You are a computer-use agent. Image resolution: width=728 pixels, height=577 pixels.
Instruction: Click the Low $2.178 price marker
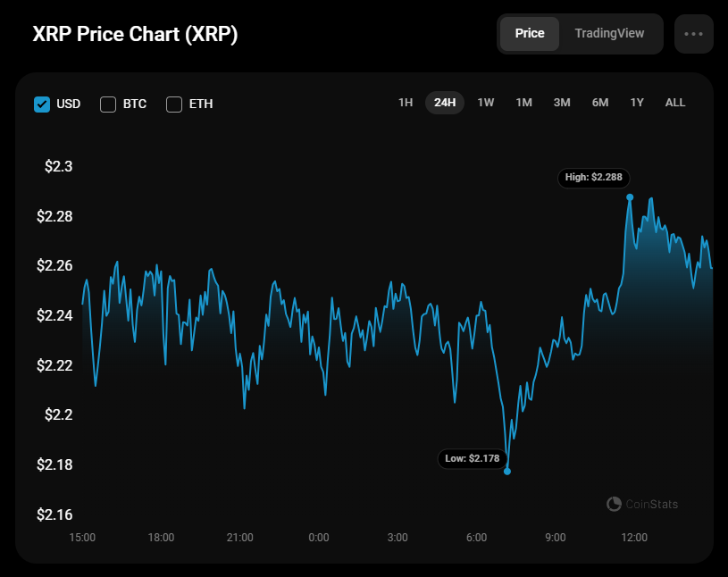[473, 459]
